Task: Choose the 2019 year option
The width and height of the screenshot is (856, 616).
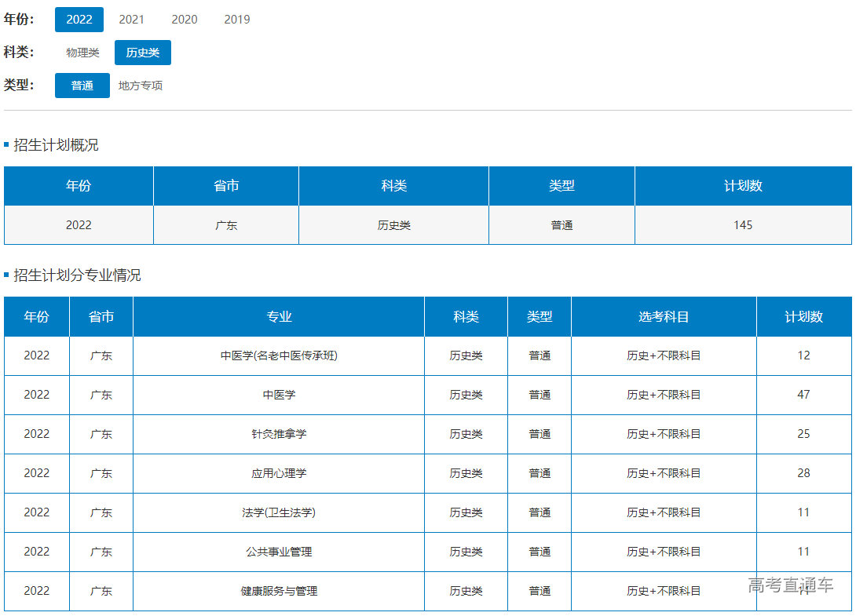Action: (237, 20)
